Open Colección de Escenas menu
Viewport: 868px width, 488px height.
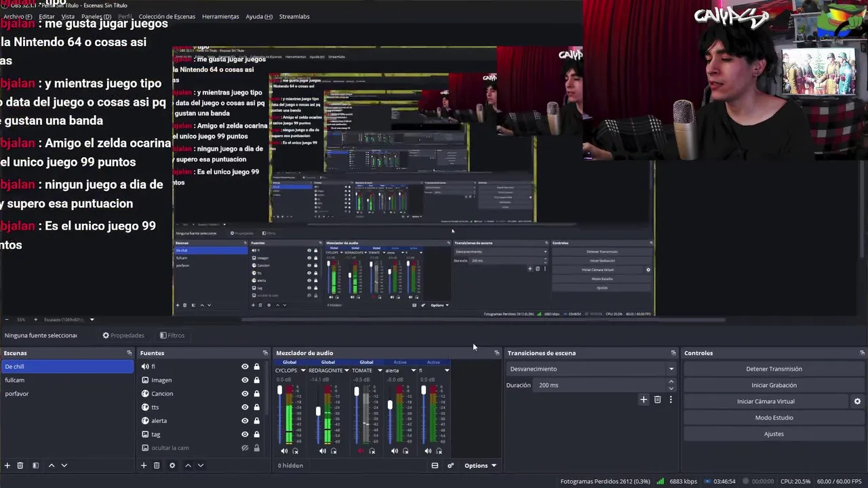167,16
